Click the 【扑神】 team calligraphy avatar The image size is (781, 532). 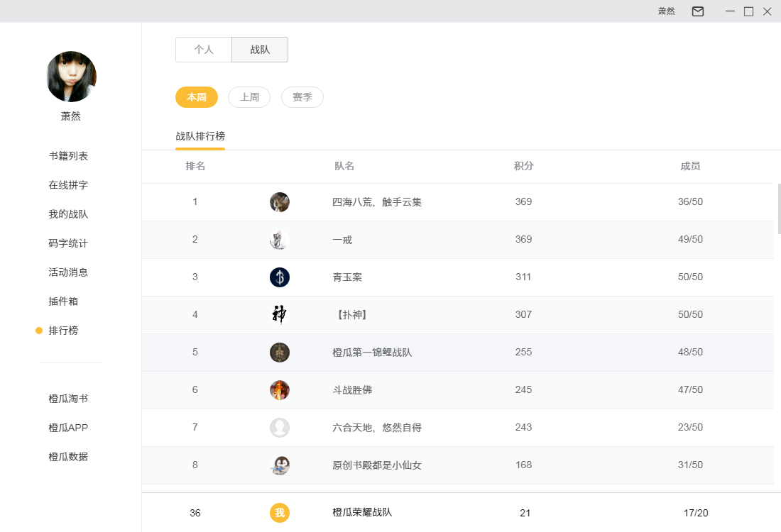280,314
